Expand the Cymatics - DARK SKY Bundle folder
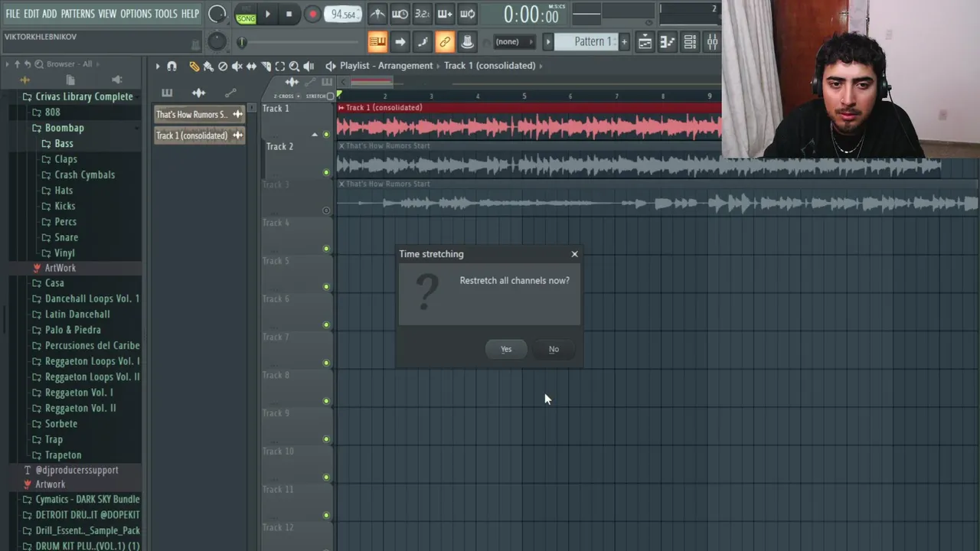980x551 pixels. (x=80, y=499)
